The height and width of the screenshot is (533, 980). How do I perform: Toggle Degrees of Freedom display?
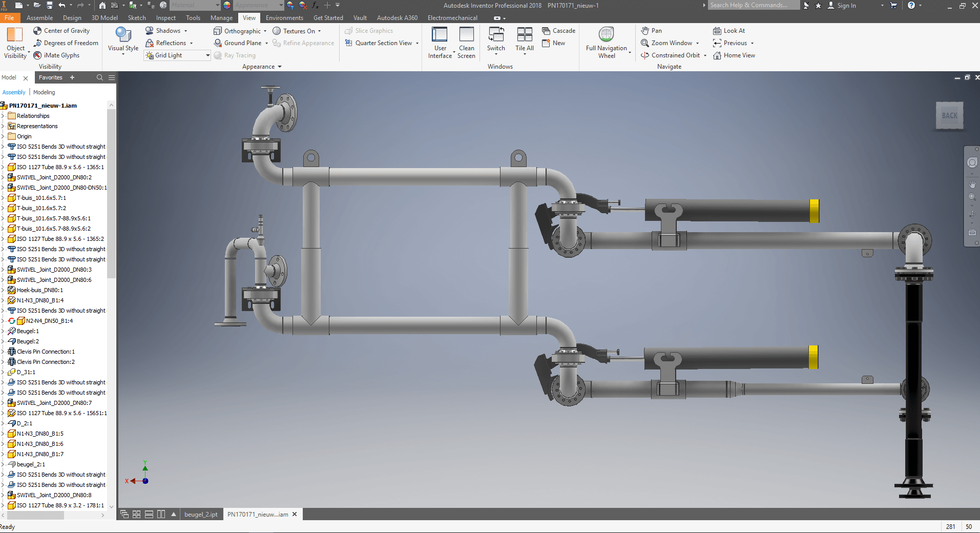click(66, 43)
